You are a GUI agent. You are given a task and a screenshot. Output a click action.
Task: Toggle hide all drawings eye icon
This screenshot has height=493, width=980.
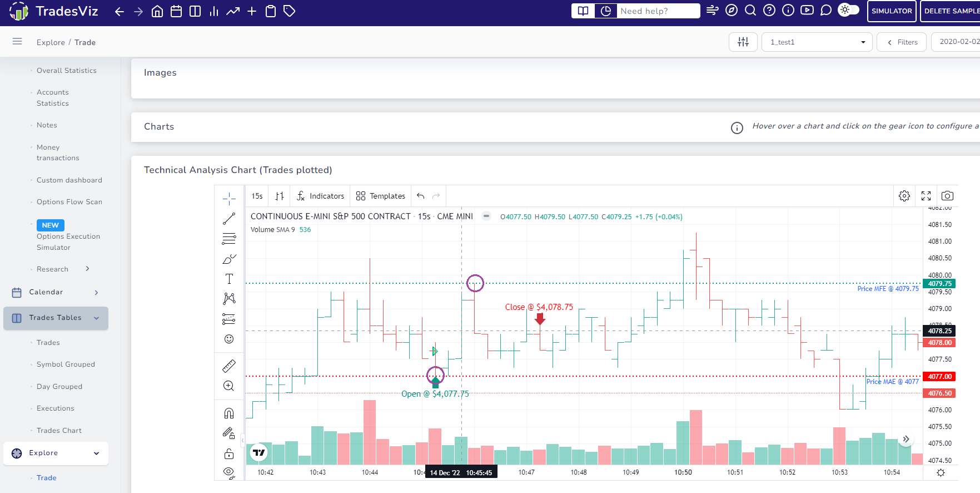click(229, 474)
